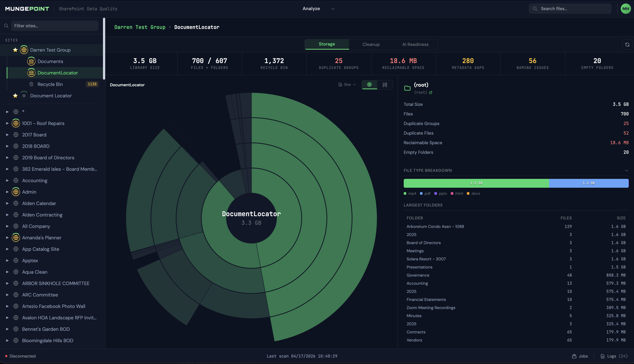Screen dimensions: 634x364
Task: Click the MungePoint logo
Action: (27, 9)
